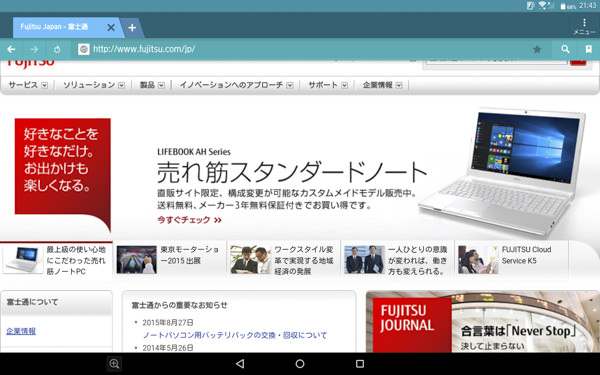The width and height of the screenshot is (600, 375).
Task: Tap the zoom magnifier in navigation bar
Action: [x=114, y=364]
